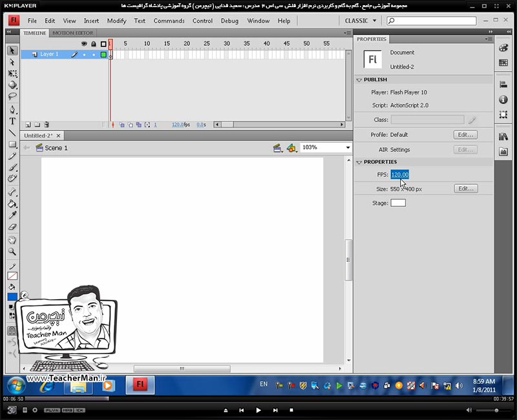Viewport: 517px width, 420px height.
Task: Select the Bone tool
Action: click(x=12, y=192)
